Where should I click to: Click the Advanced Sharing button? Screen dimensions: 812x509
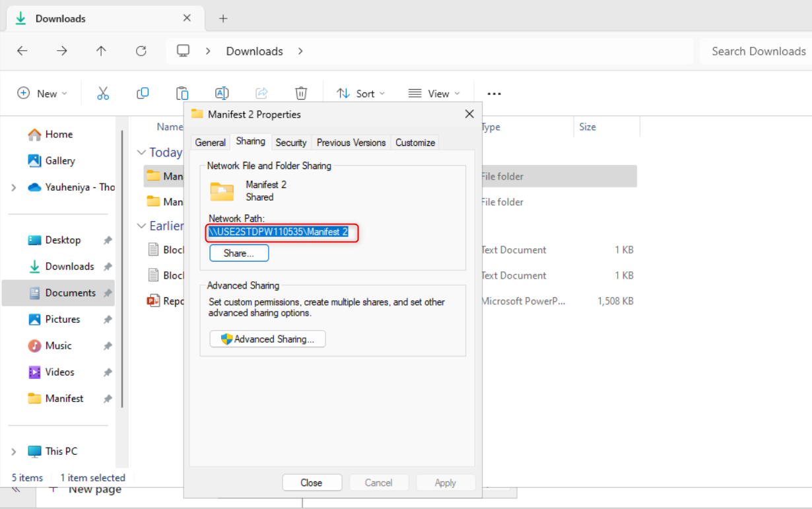[267, 339]
